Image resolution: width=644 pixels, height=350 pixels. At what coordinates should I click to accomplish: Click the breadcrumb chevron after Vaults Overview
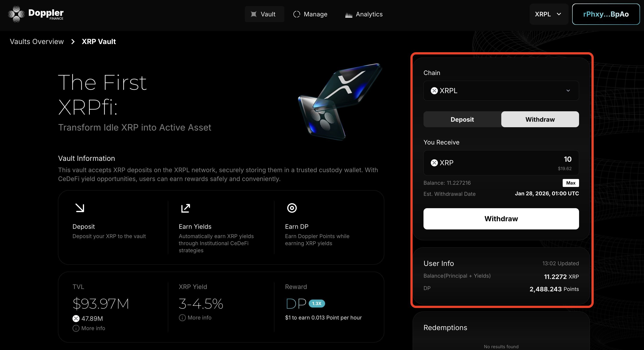point(73,41)
